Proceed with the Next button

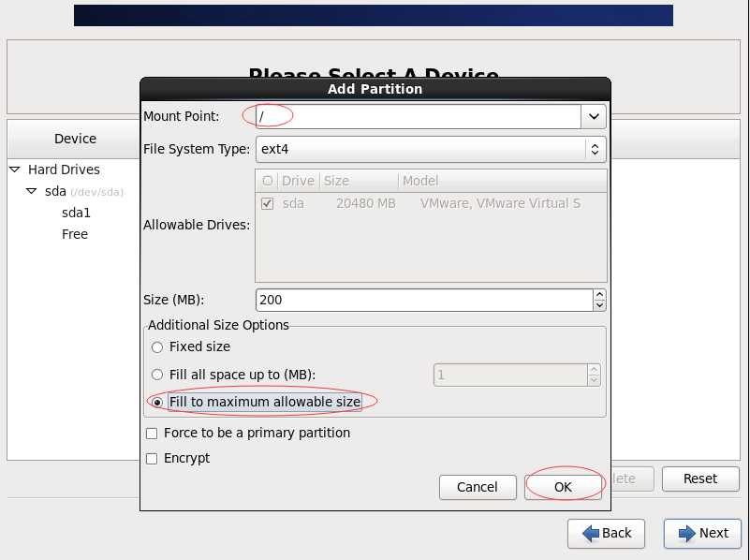[702, 533]
